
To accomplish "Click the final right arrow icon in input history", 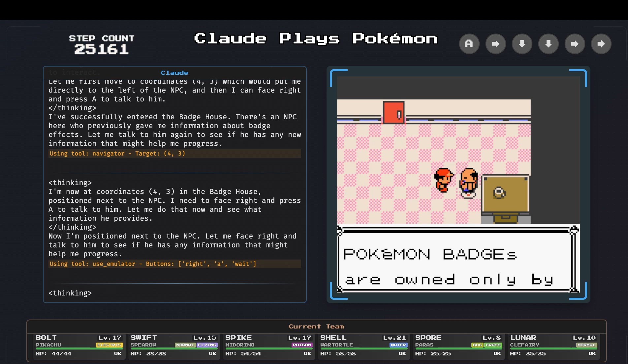I will pos(601,44).
